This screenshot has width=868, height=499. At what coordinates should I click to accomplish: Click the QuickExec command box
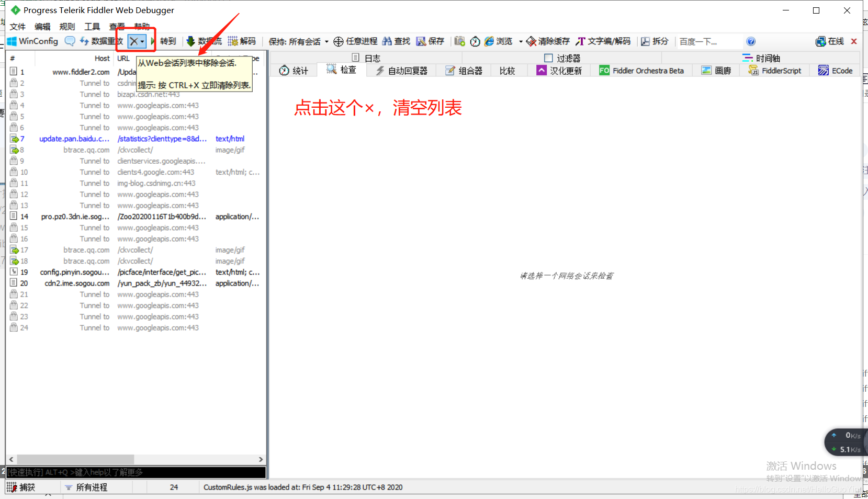[x=136, y=472]
